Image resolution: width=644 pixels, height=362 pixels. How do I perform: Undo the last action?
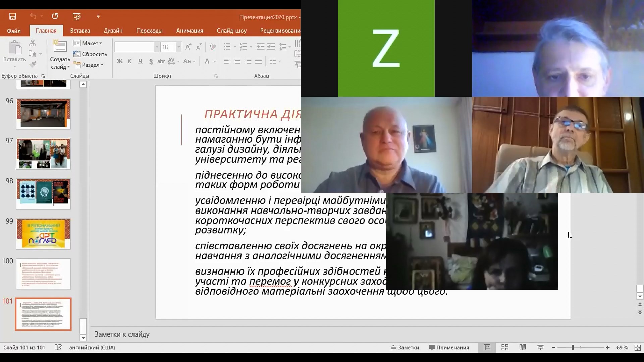pos(33,16)
